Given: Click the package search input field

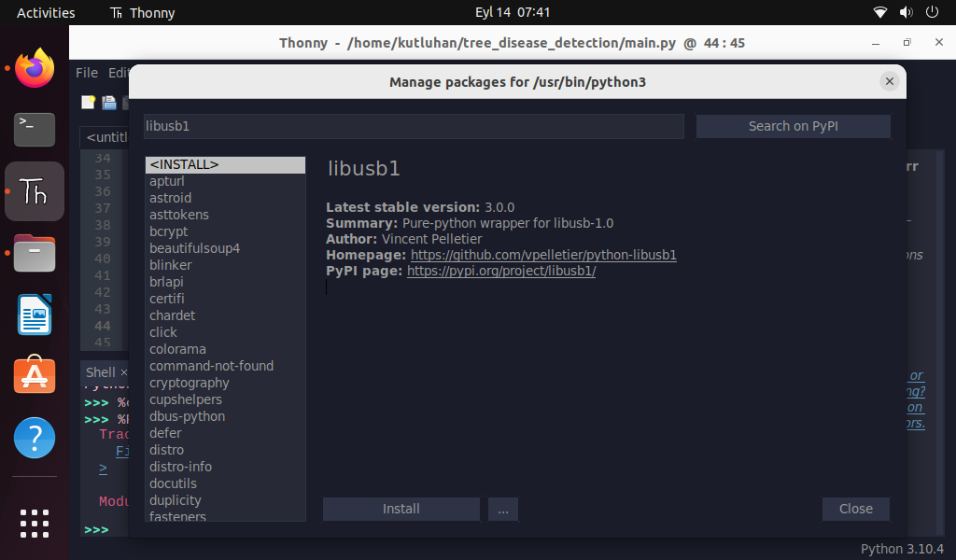Looking at the screenshot, I should (414, 126).
